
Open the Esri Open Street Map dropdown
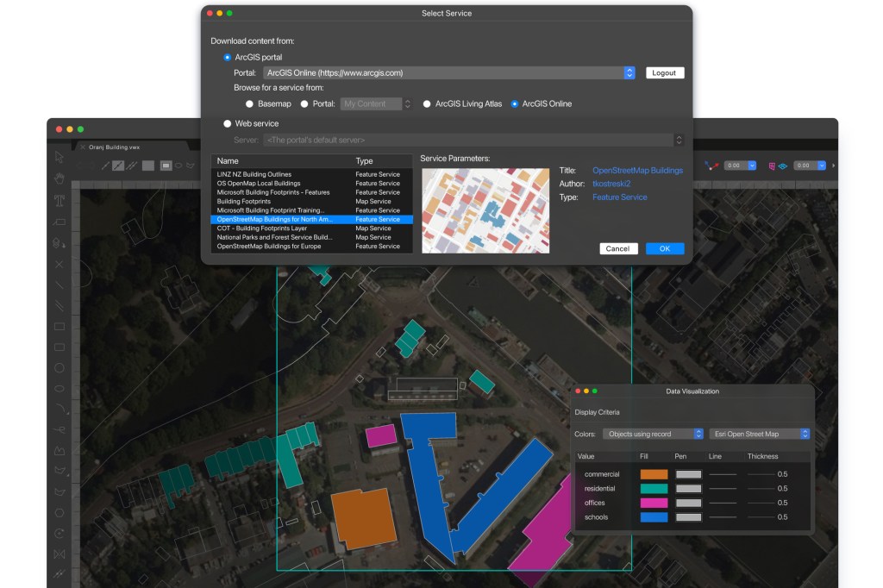(760, 434)
